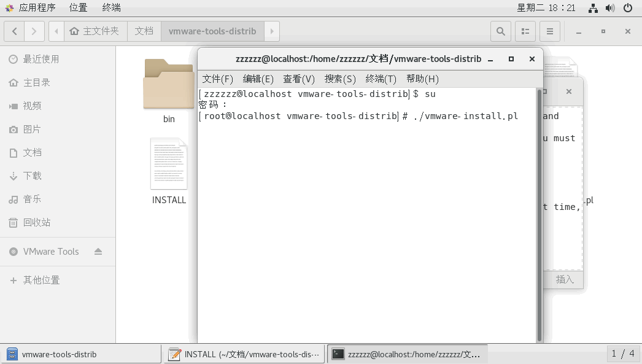
Task: Switch to INSTALL editor taskbar window
Action: point(244,354)
